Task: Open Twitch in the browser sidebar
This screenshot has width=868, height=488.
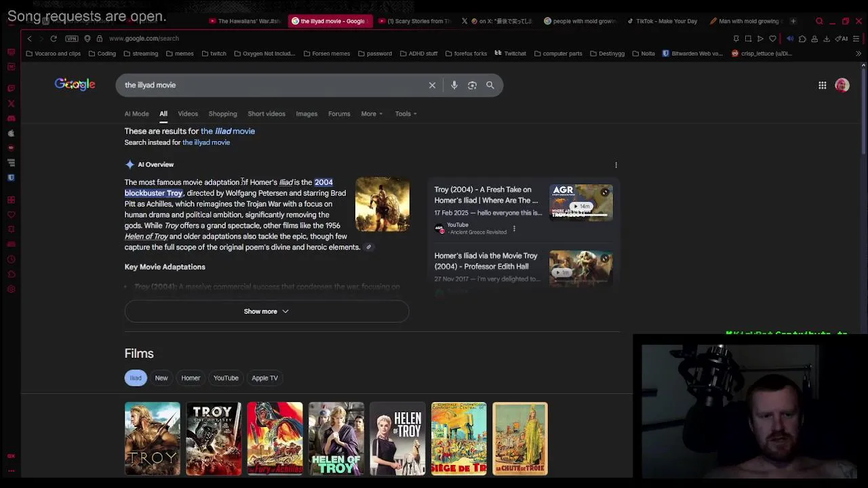Action: coord(11,89)
